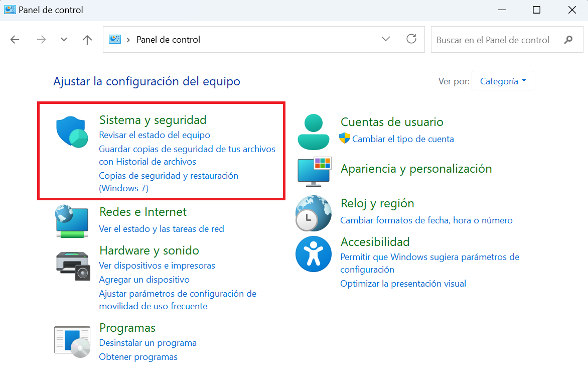Open the Categoría view dropdown
Image resolution: width=588 pixels, height=381 pixels.
point(502,80)
